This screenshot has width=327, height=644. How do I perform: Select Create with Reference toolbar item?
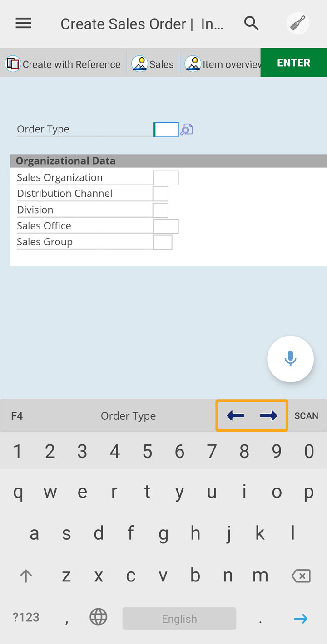63,64
